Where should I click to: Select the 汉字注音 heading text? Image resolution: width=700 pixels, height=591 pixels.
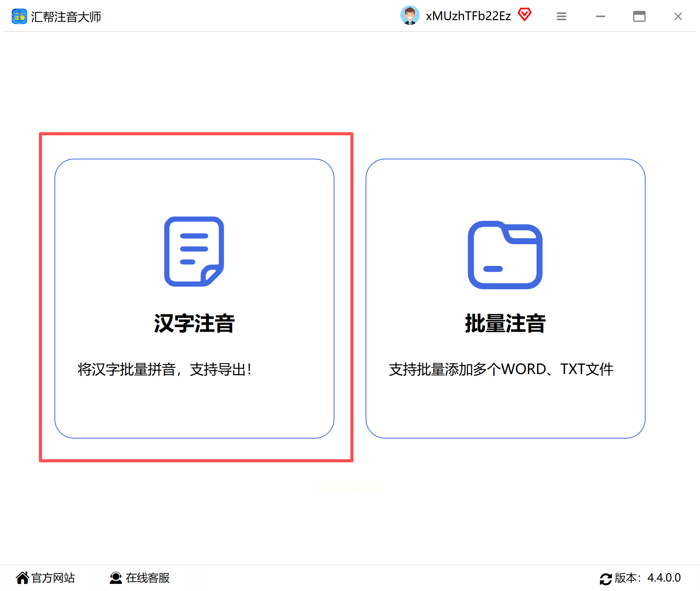(194, 323)
